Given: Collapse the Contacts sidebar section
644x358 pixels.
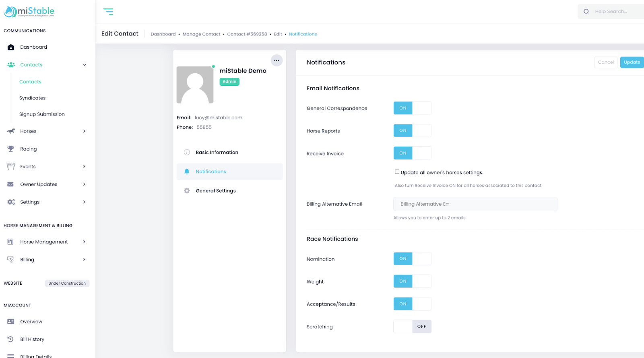Looking at the screenshot, I should click(85, 65).
